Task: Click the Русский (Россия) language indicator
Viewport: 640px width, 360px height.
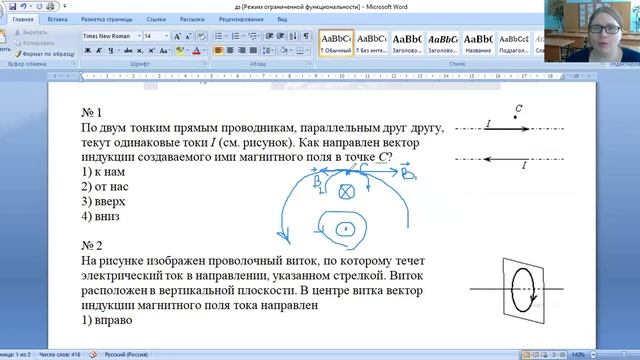Action: click(126, 355)
